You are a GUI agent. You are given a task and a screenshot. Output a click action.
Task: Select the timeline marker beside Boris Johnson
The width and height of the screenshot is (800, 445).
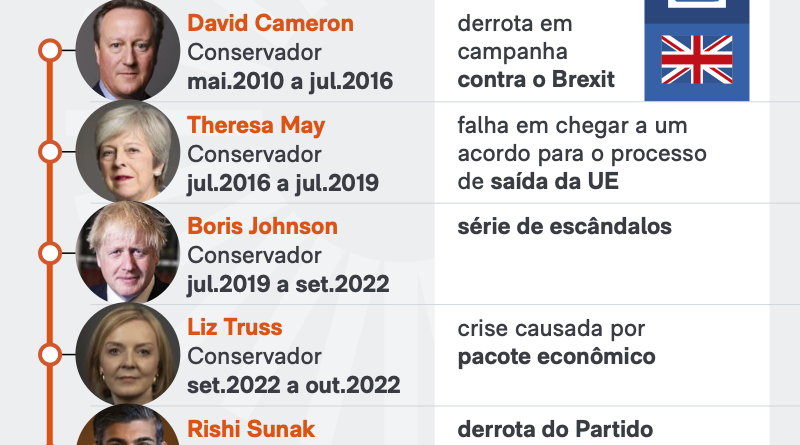pyautogui.click(x=50, y=253)
